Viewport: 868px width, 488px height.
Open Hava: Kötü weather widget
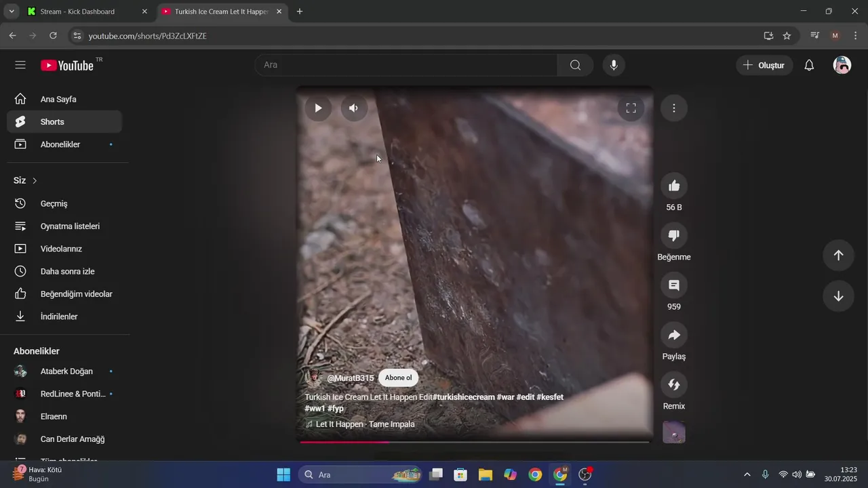pyautogui.click(x=37, y=474)
